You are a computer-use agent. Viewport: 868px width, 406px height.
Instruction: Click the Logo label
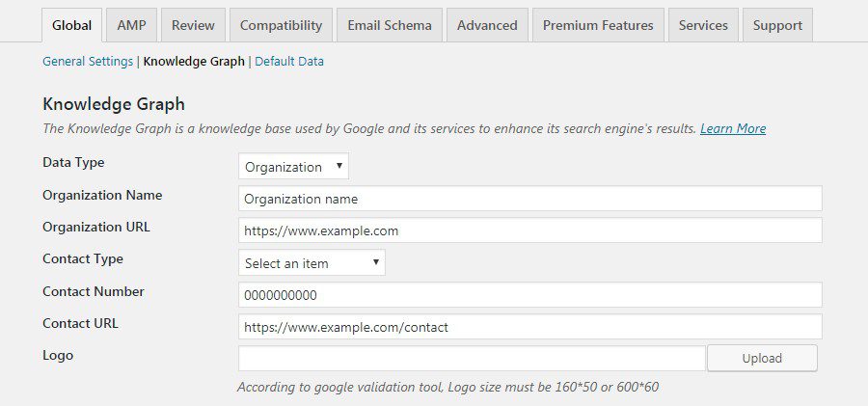(x=58, y=356)
